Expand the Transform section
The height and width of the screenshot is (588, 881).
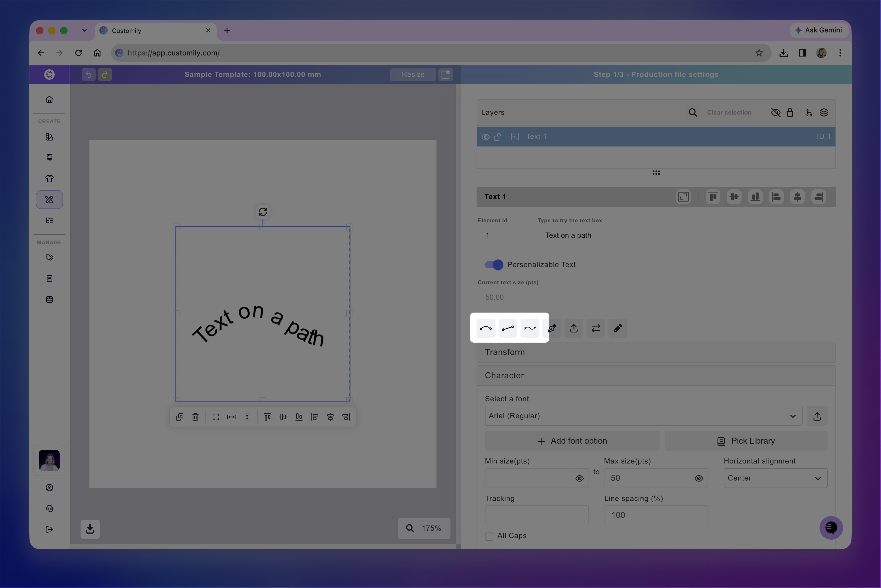point(656,352)
